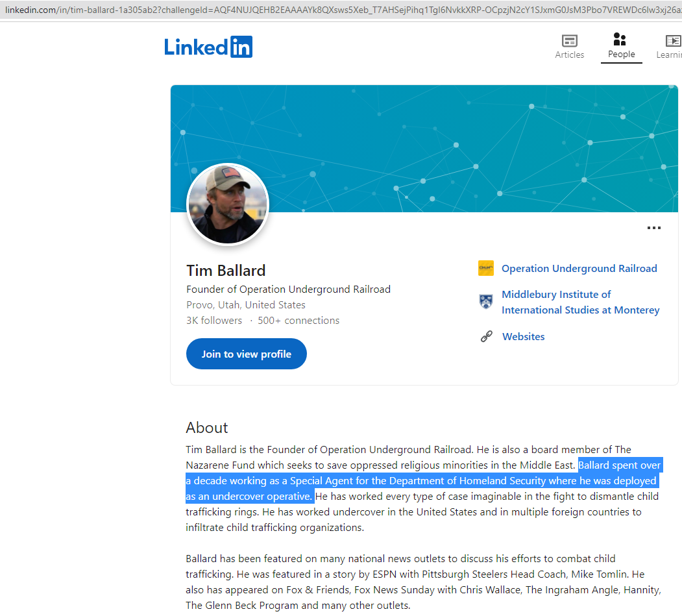The image size is (682, 616).
Task: Open the Articles icon in navigation
Action: (x=569, y=40)
